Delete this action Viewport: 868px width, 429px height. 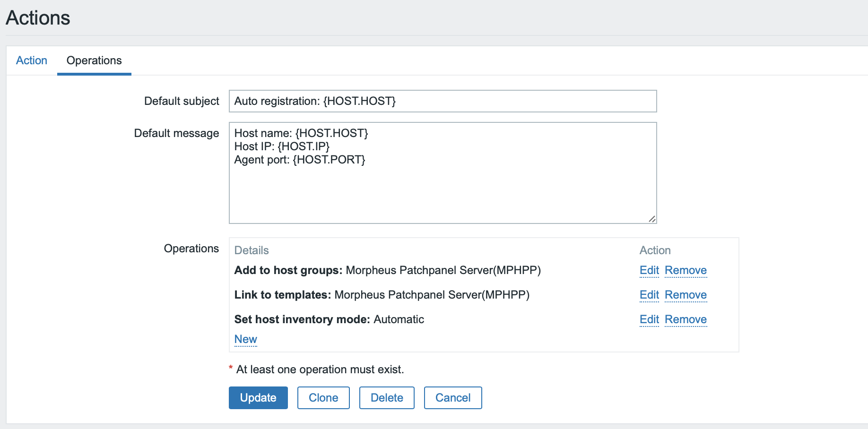pyautogui.click(x=387, y=398)
